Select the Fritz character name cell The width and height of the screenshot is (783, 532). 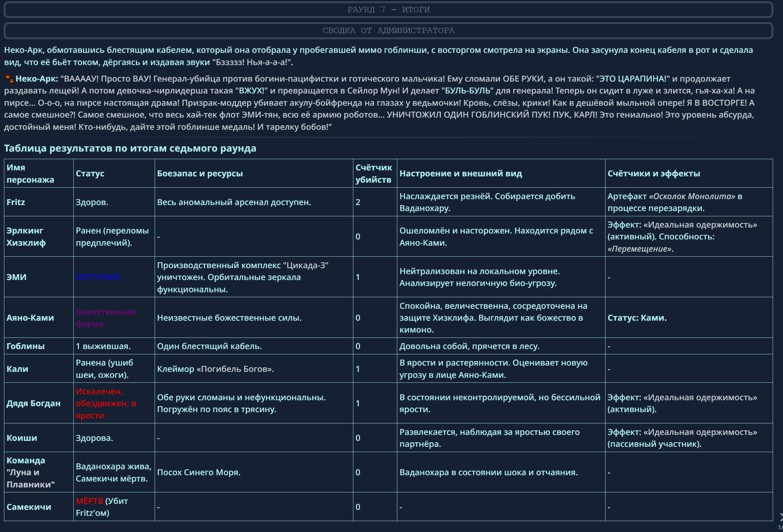tap(16, 202)
